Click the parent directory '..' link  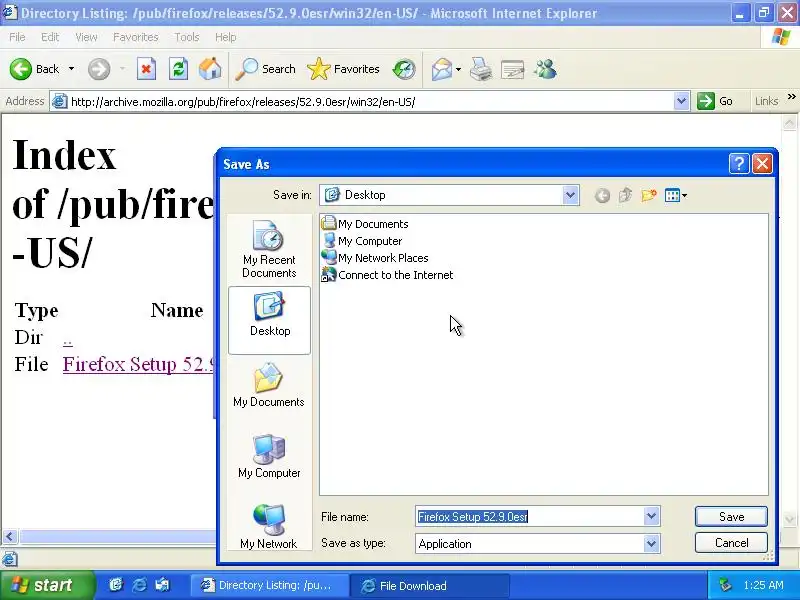coord(67,339)
